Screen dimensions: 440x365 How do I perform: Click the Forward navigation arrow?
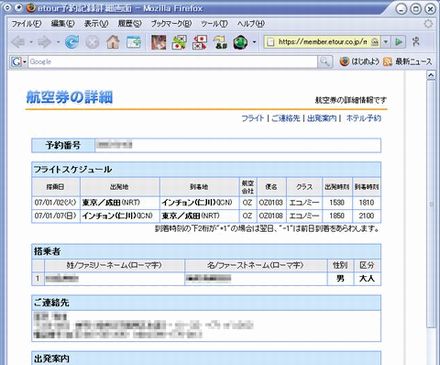(45, 42)
